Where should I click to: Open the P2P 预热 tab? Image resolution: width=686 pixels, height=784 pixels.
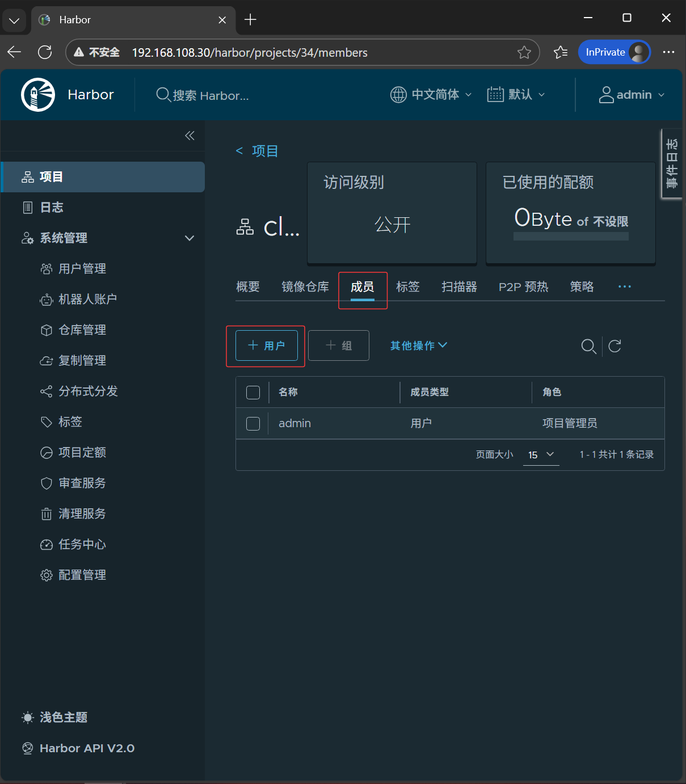point(524,286)
